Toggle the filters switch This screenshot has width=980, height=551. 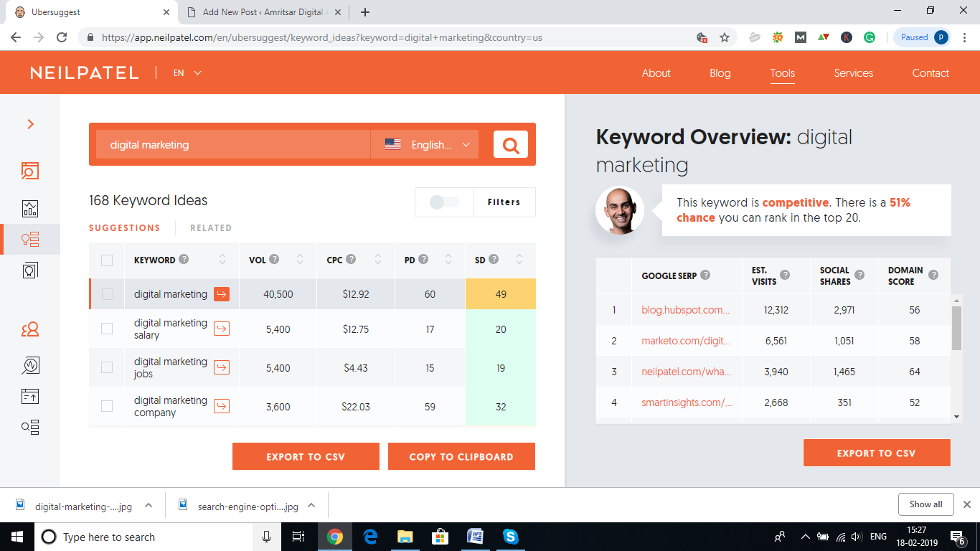click(x=444, y=202)
